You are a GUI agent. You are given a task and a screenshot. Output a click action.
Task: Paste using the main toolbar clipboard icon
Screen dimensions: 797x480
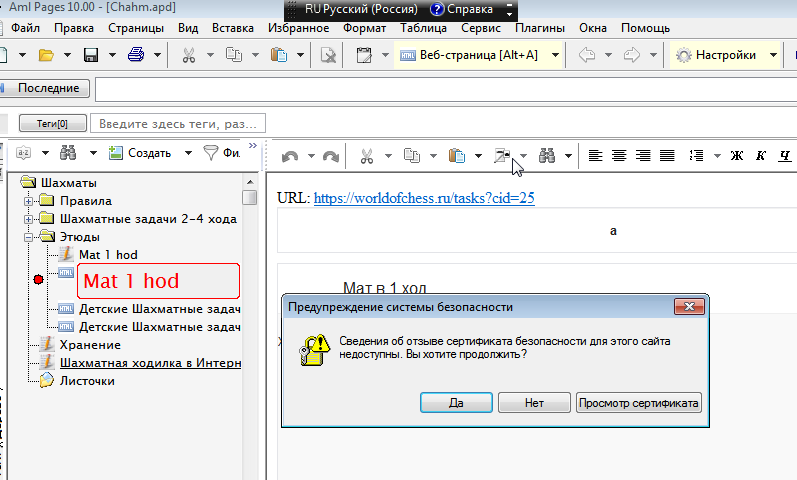pos(279,55)
